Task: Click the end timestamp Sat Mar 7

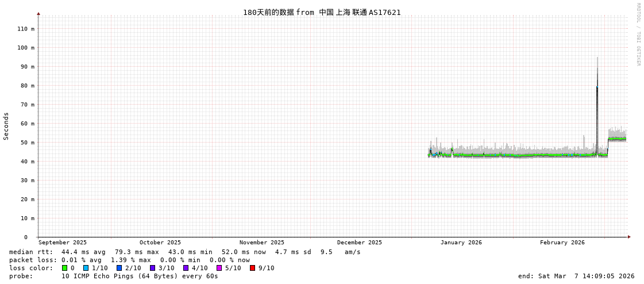Action: click(576, 276)
